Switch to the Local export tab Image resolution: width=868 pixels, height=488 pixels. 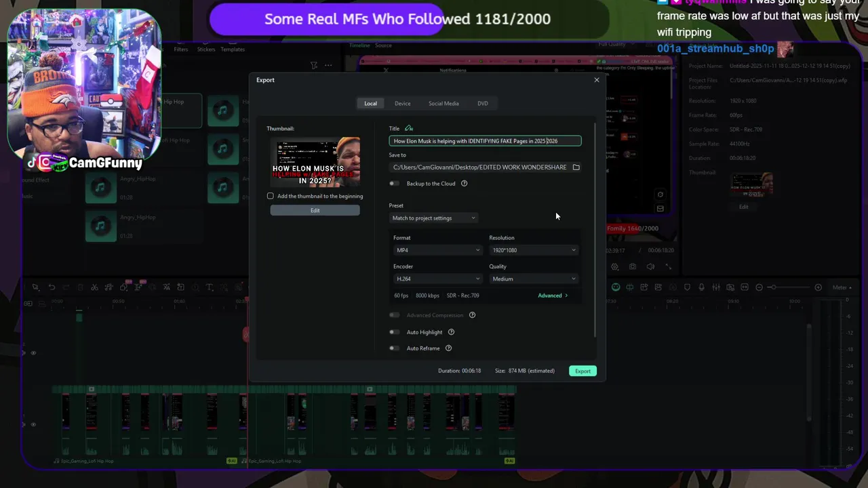click(370, 104)
